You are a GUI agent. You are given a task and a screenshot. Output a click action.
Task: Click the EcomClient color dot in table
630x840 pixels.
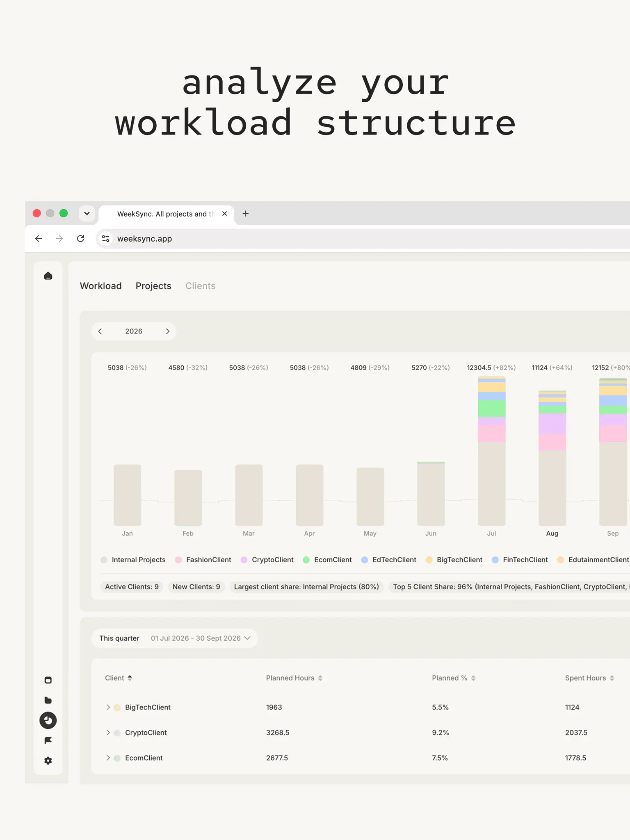point(117,758)
